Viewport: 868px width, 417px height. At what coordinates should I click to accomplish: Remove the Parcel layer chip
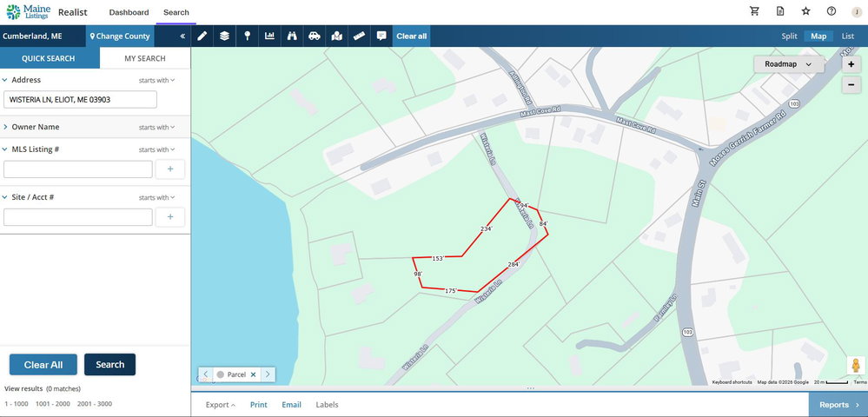[x=254, y=374]
